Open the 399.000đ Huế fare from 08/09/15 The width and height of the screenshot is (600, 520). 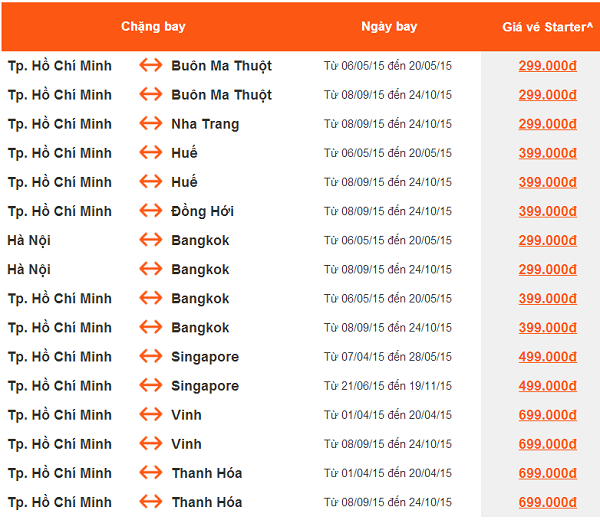(548, 182)
